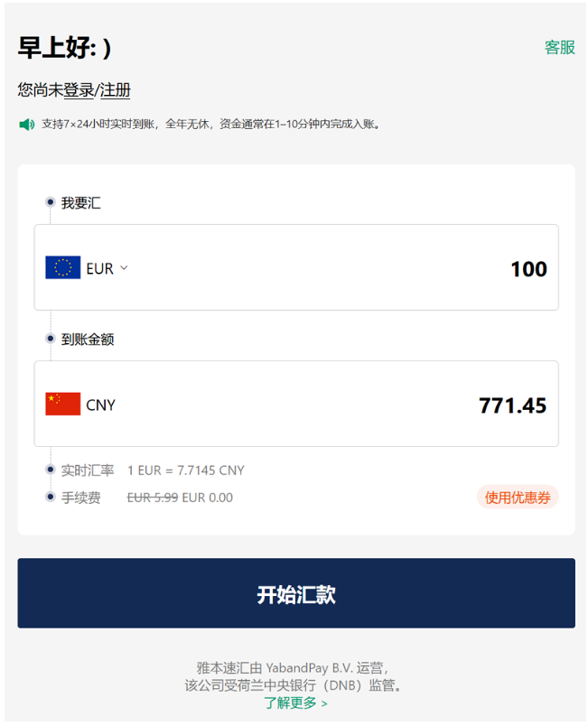Click the 7×24 real-time arrival announcement text
Viewport: 588px width, 726px height.
click(210, 124)
